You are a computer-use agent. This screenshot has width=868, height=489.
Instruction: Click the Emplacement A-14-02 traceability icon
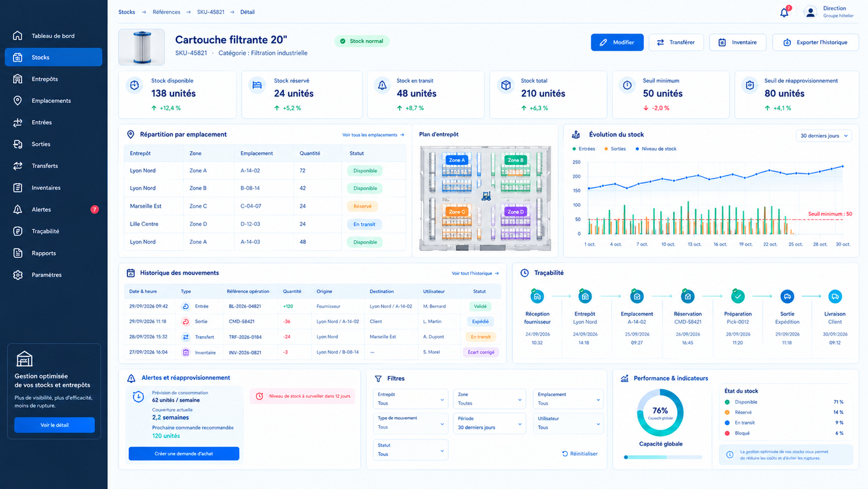click(637, 297)
